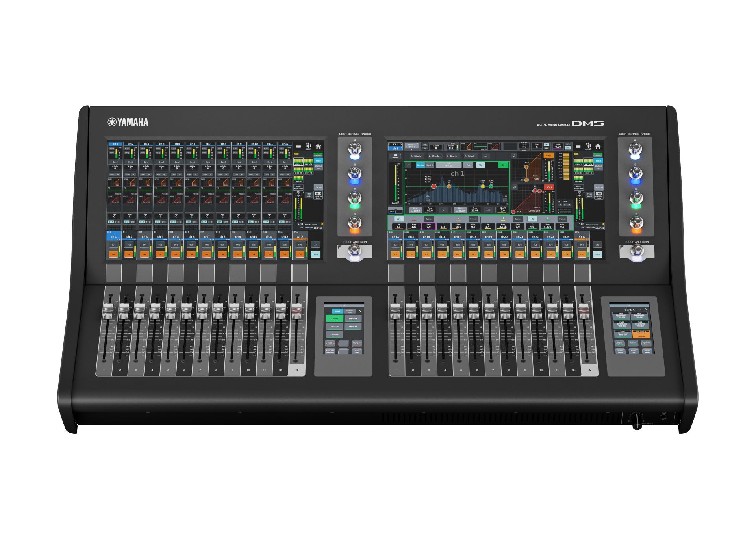Open the HPF Slope -12 dB/oct dropdown
The height and width of the screenshot is (535, 756).
(x=415, y=210)
